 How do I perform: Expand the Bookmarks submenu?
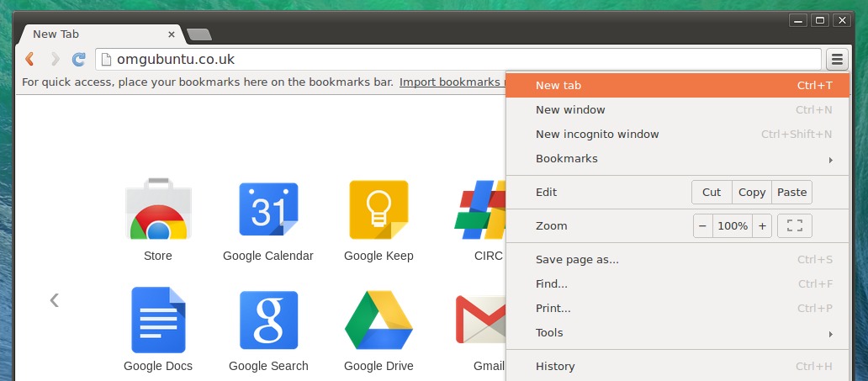(678, 159)
